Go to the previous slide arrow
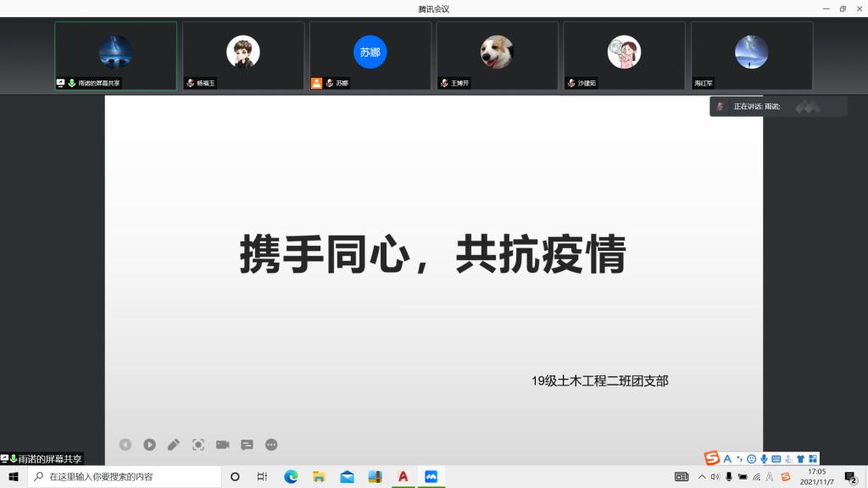The width and height of the screenshot is (868, 488). pos(125,445)
